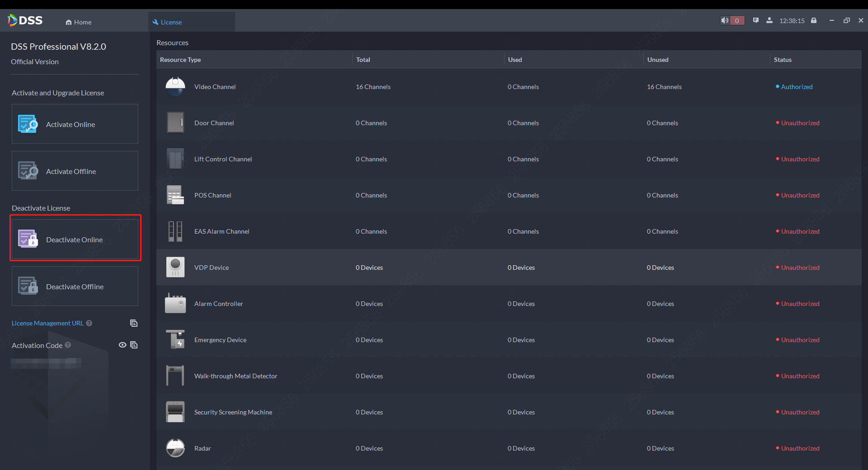The height and width of the screenshot is (470, 868).
Task: Open the message notification icon
Action: tap(755, 20)
